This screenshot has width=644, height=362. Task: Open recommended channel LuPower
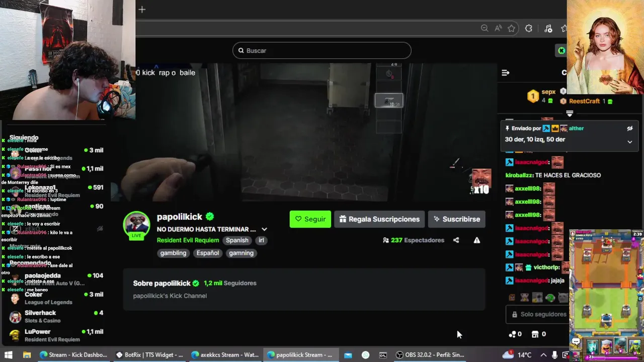click(x=56, y=335)
